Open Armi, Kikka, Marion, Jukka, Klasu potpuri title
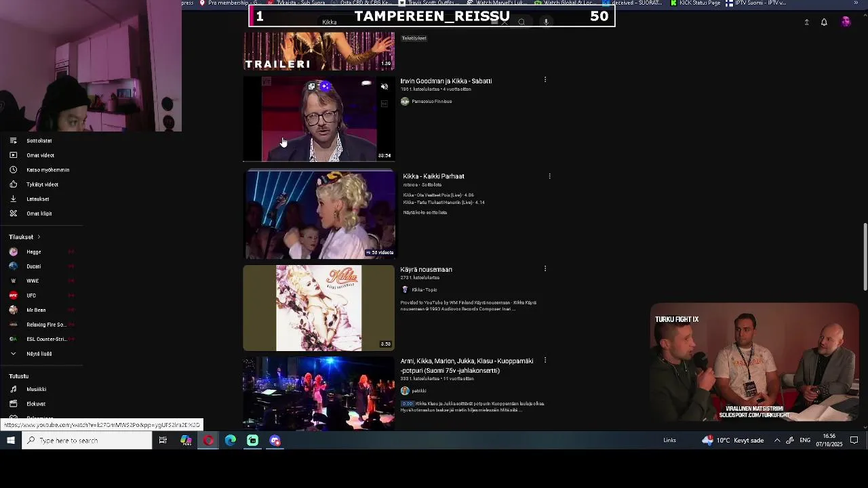The height and width of the screenshot is (488, 868). (x=467, y=366)
